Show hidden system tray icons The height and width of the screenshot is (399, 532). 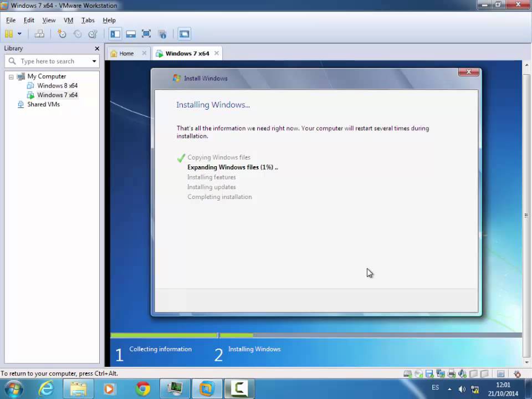pos(449,389)
